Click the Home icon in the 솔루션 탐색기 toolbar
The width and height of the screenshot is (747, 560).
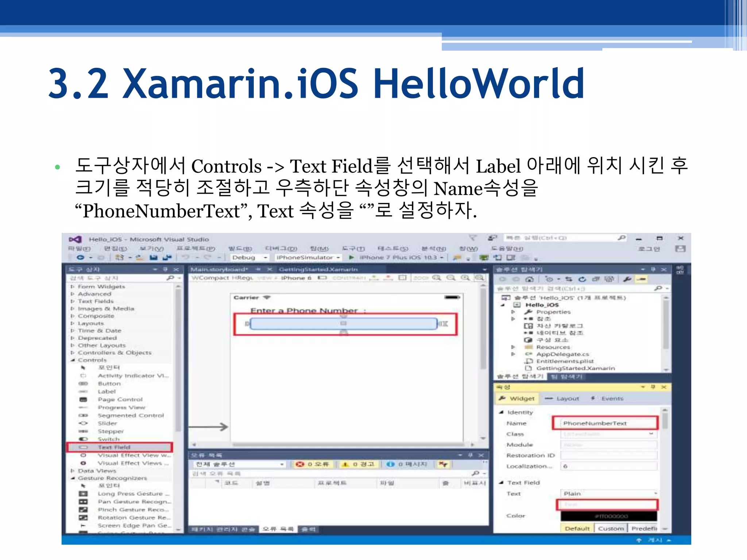pyautogui.click(x=530, y=279)
